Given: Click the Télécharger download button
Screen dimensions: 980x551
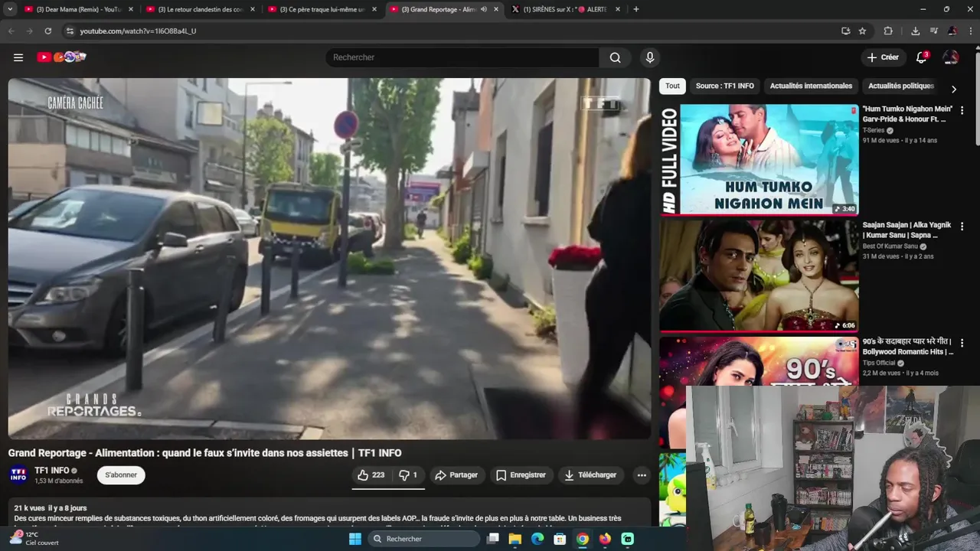Looking at the screenshot, I should (x=590, y=475).
